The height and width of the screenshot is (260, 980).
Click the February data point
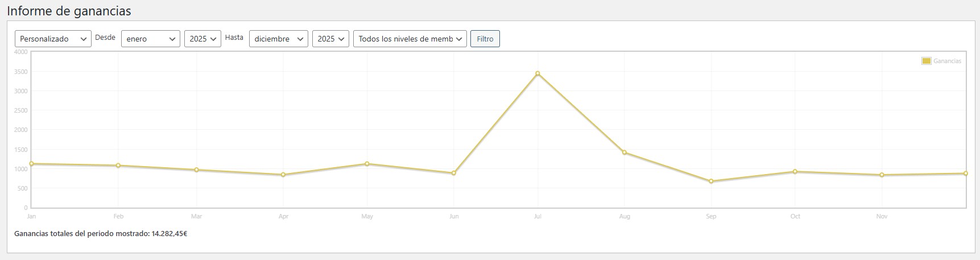[x=118, y=166]
